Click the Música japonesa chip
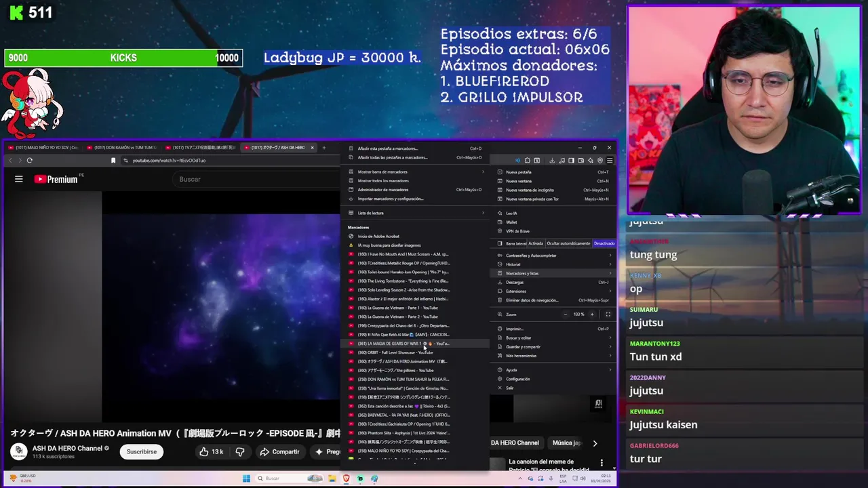Viewport: 868px width, 488px height. [566, 443]
